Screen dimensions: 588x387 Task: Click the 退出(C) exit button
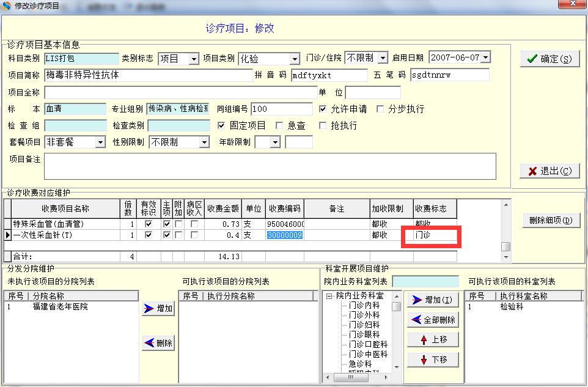pyautogui.click(x=549, y=171)
